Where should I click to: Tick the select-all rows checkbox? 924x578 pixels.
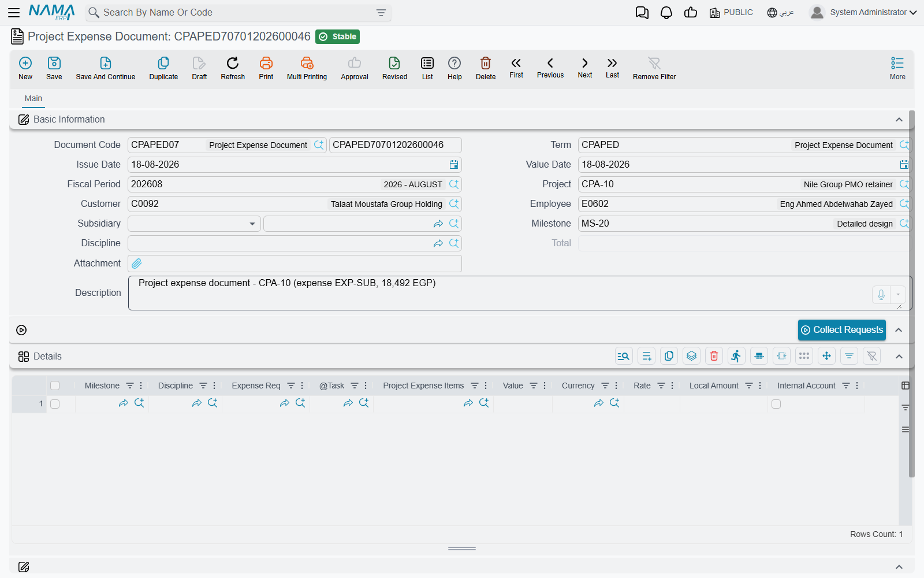pyautogui.click(x=55, y=386)
